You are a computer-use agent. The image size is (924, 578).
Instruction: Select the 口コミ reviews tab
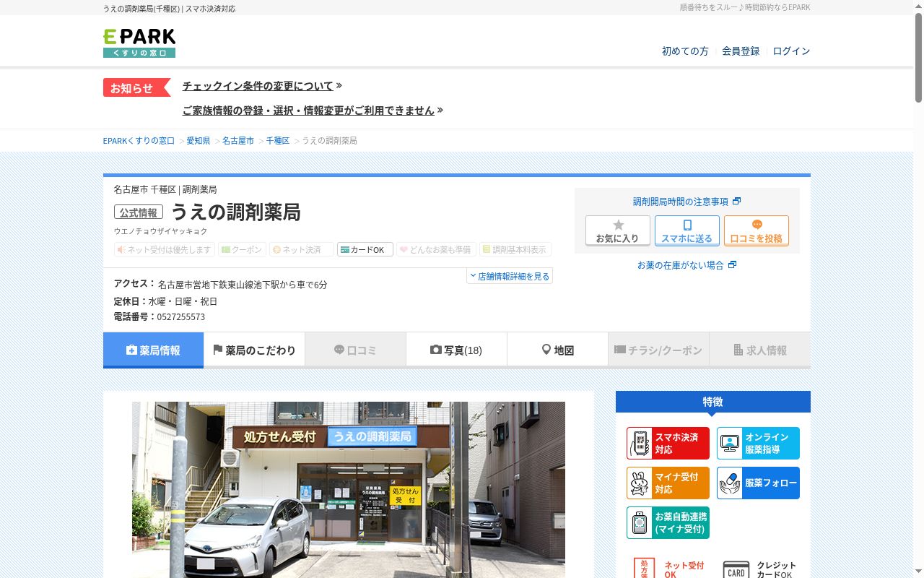pos(355,350)
